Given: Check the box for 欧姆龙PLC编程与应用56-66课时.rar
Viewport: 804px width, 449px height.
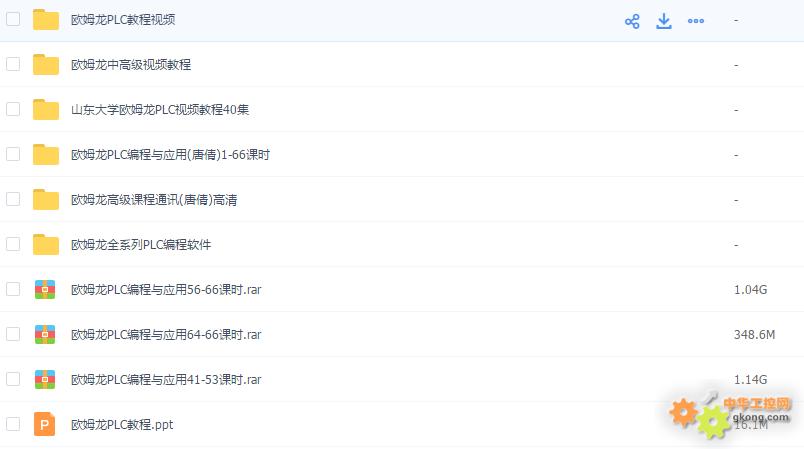Looking at the screenshot, I should pyautogui.click(x=13, y=289).
